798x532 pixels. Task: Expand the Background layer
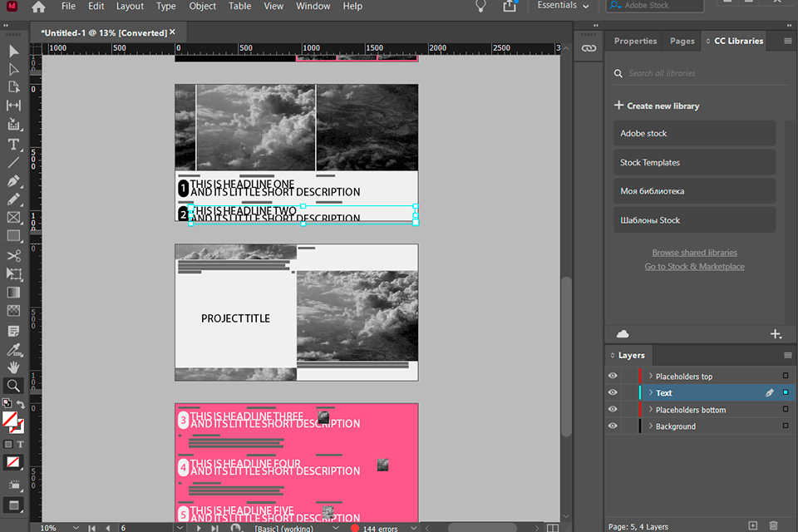click(x=650, y=426)
